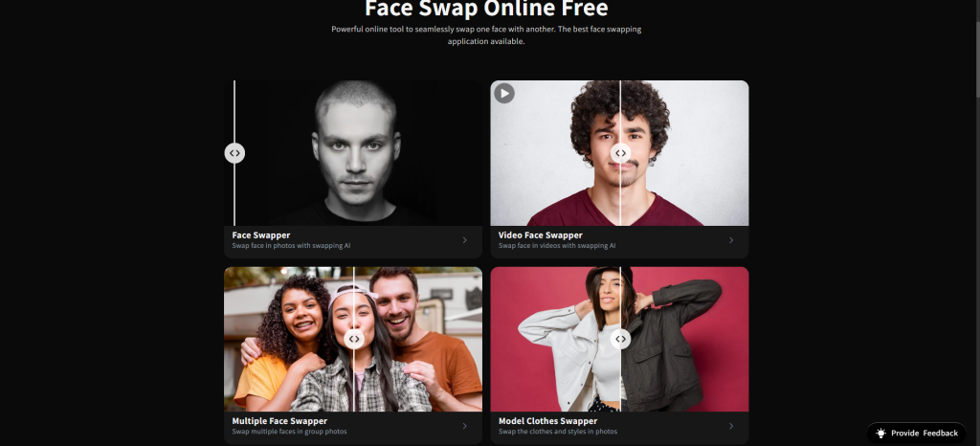
Task: Click the compare slider handle on Video Face Swapper image
Action: coord(620,153)
